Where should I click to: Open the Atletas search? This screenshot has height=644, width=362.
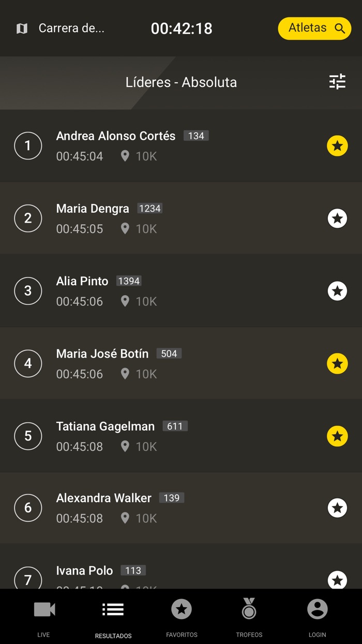tap(314, 28)
